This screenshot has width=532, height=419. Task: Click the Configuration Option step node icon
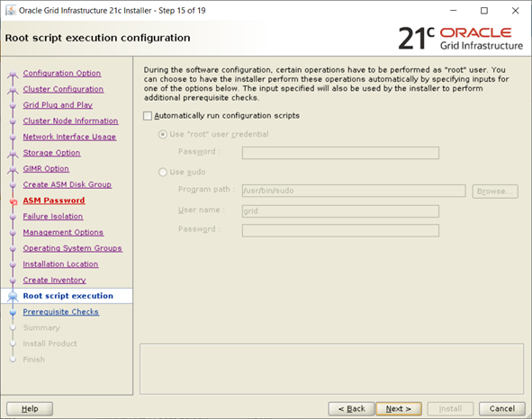pos(13,74)
